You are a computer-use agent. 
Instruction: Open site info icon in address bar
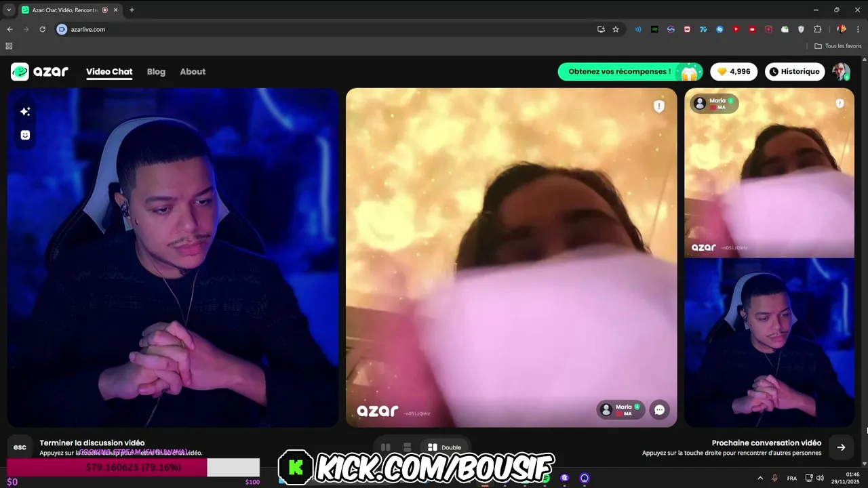click(x=62, y=29)
